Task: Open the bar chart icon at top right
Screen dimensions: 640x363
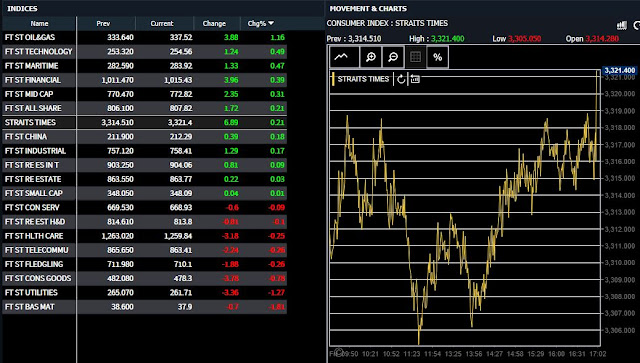Action: (622, 25)
